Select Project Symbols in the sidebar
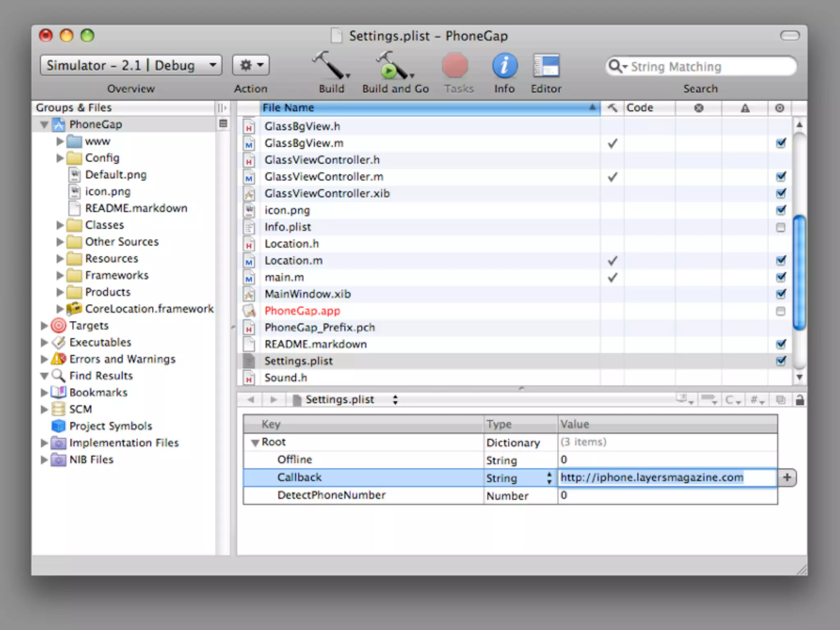This screenshot has width=840, height=630. pos(110,426)
